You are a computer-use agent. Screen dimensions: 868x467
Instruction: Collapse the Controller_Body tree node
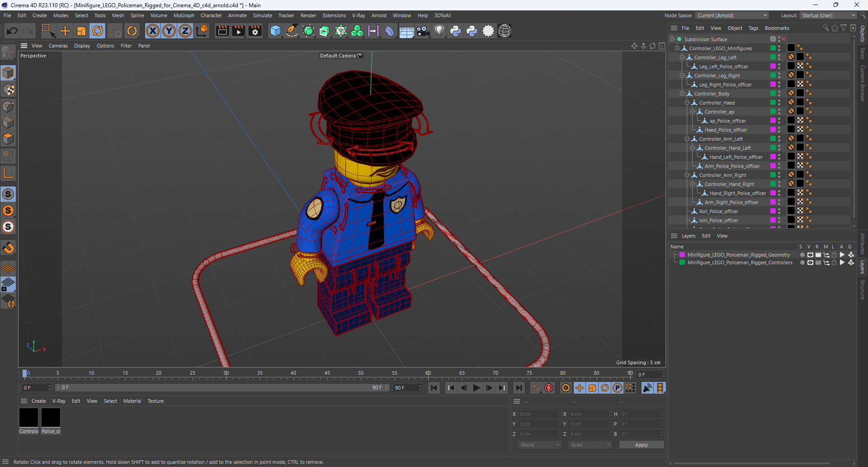[682, 94]
